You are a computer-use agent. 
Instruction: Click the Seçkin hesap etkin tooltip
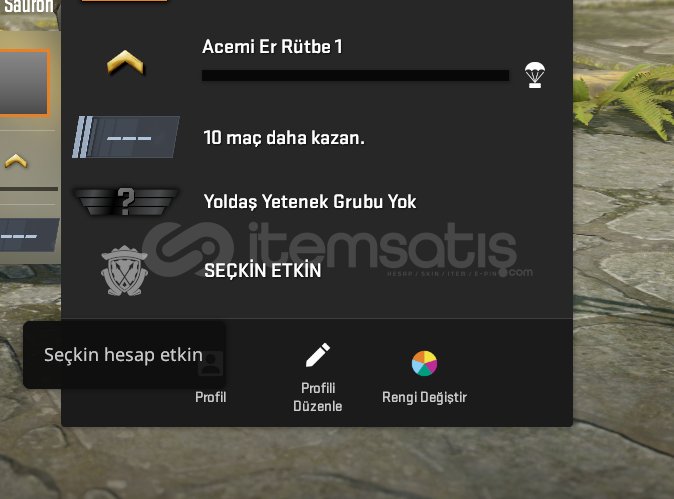(x=124, y=355)
